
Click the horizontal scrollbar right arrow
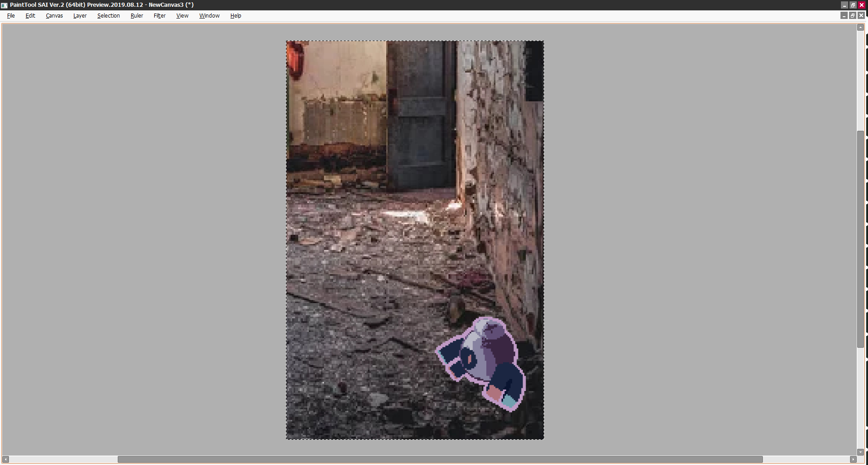[853, 459]
